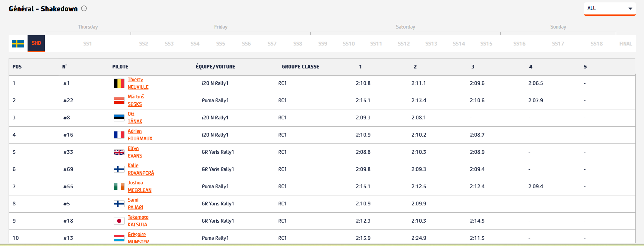Go to the FINAL results tab
Viewport: 644px width, 246px height.
pos(625,44)
